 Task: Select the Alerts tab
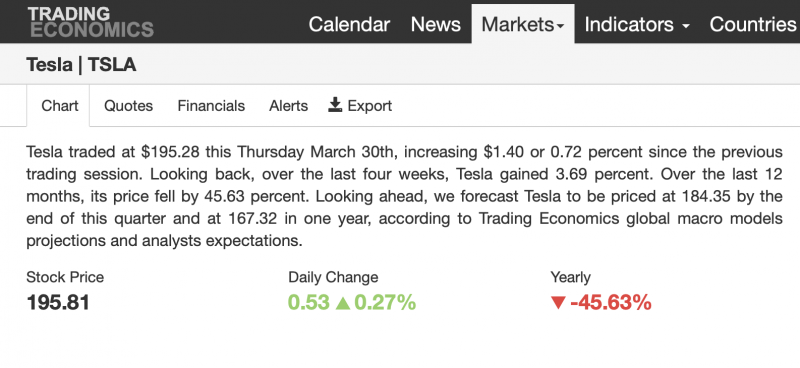pos(288,106)
